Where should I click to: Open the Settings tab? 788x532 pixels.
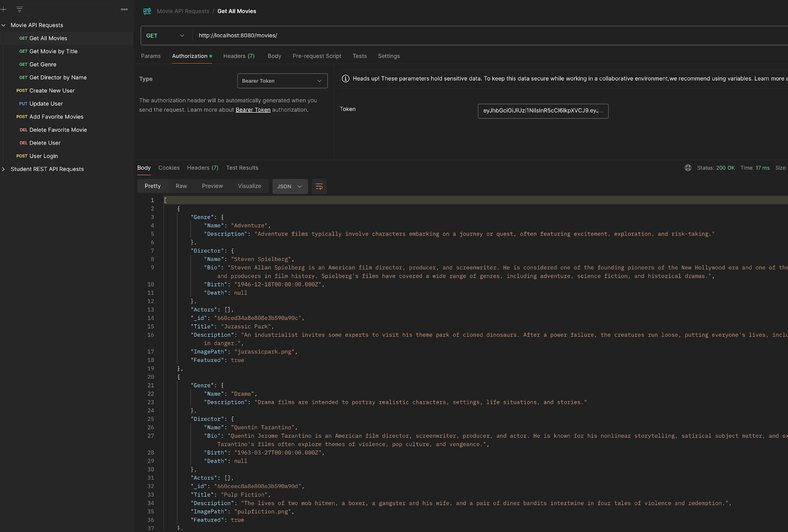[389, 56]
